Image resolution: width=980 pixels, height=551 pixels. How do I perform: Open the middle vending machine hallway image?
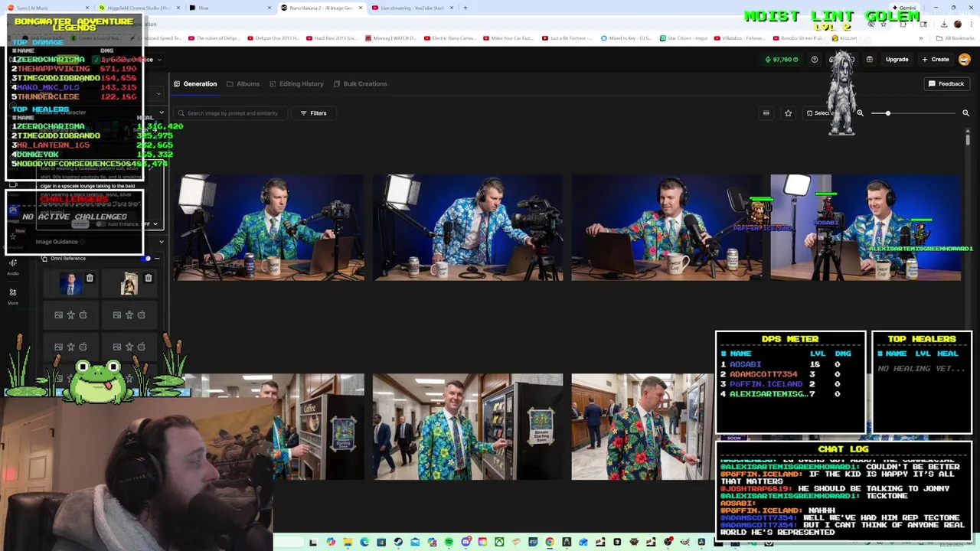pos(468,426)
